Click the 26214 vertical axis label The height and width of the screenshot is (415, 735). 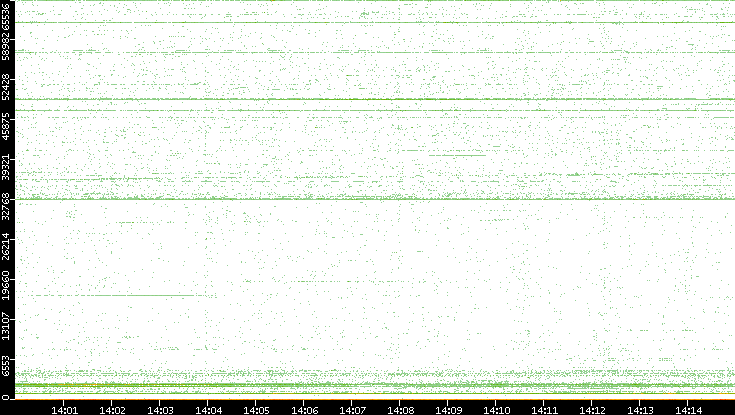click(5, 246)
